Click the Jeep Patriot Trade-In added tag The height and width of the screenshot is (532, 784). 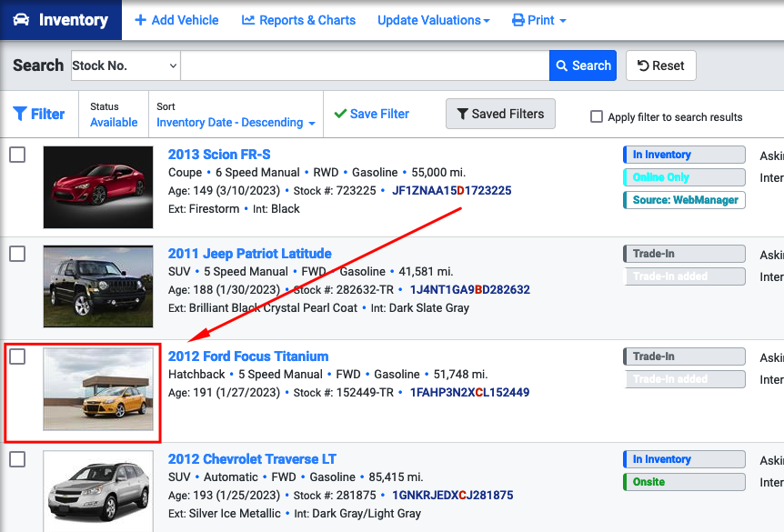pyautogui.click(x=684, y=276)
